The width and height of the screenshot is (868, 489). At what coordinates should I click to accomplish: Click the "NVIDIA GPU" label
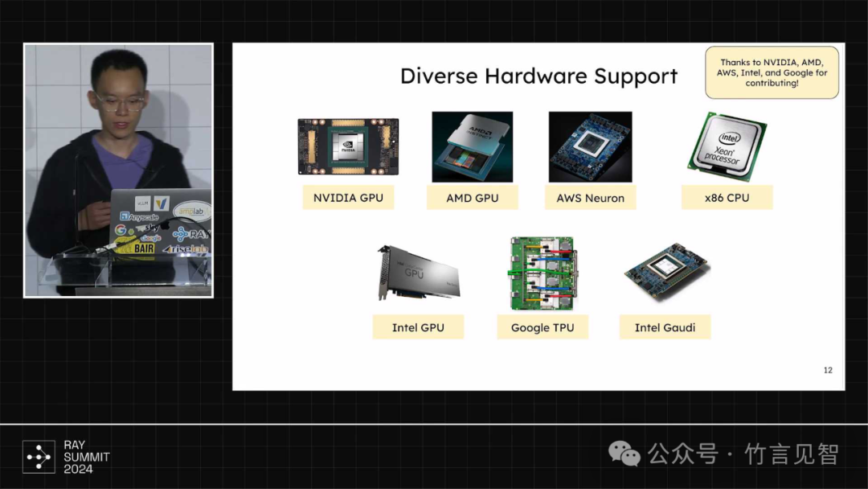pos(348,198)
